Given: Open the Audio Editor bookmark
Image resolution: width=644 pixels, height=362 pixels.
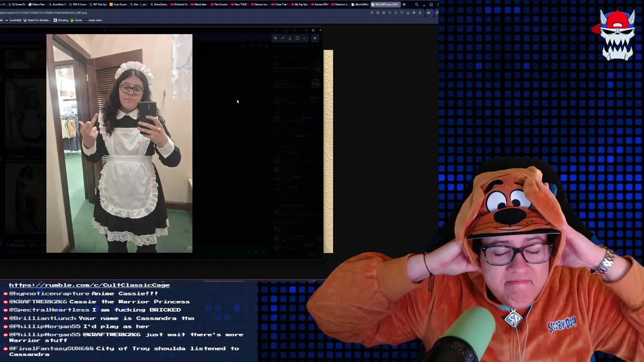Looking at the screenshot, I should 93,20.
